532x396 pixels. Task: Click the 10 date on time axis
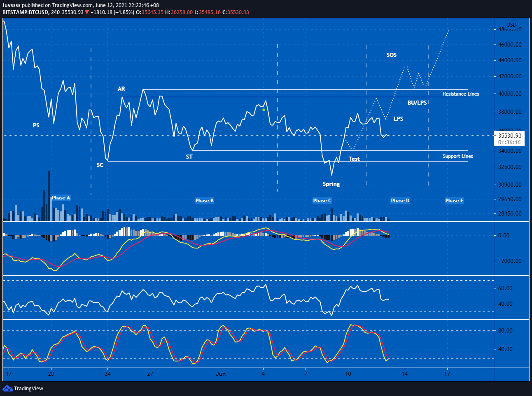click(x=348, y=374)
